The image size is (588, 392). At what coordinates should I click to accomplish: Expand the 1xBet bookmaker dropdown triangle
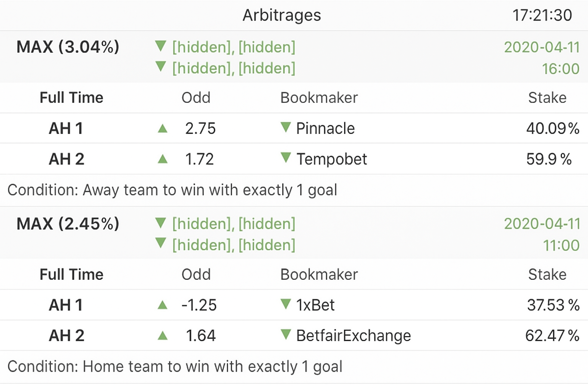click(x=286, y=304)
